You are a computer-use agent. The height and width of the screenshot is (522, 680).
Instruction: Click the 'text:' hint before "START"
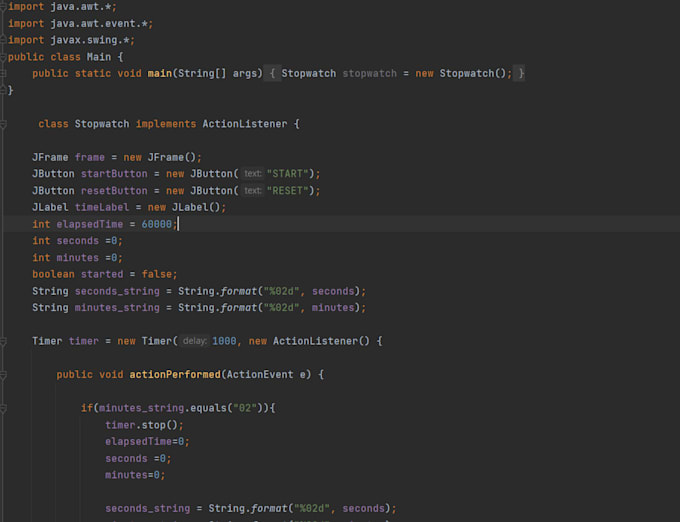252,174
